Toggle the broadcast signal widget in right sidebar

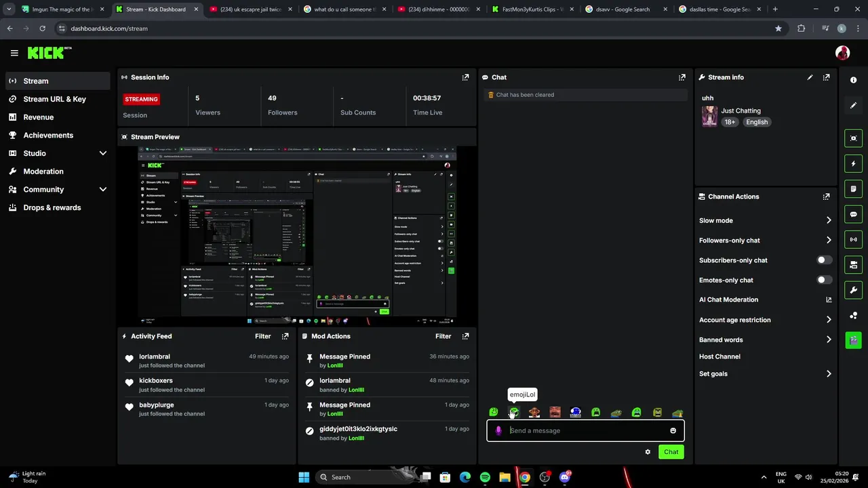point(853,239)
